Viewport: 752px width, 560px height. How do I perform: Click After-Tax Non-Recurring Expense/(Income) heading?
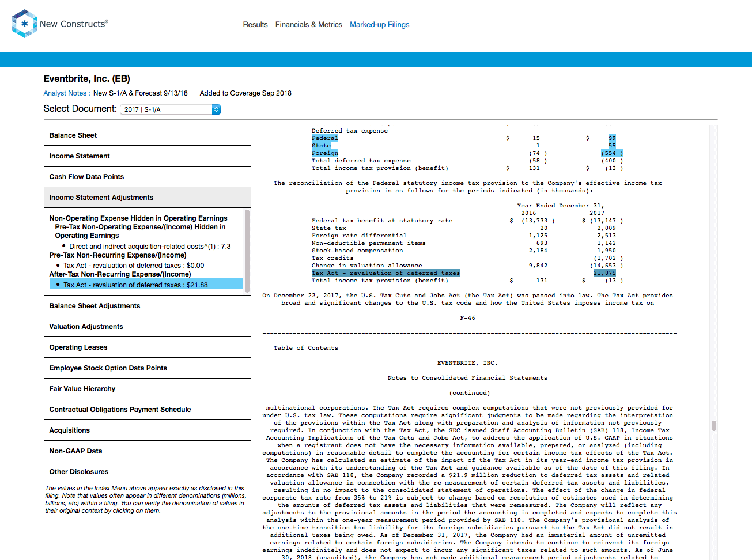(x=120, y=274)
